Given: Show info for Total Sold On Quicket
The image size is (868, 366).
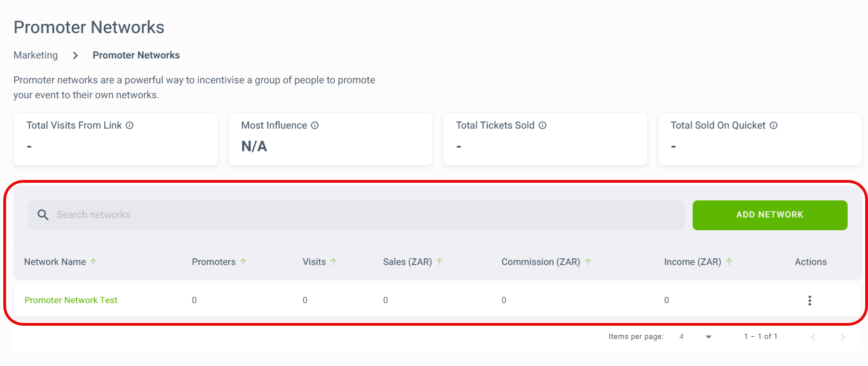Looking at the screenshot, I should 774,125.
